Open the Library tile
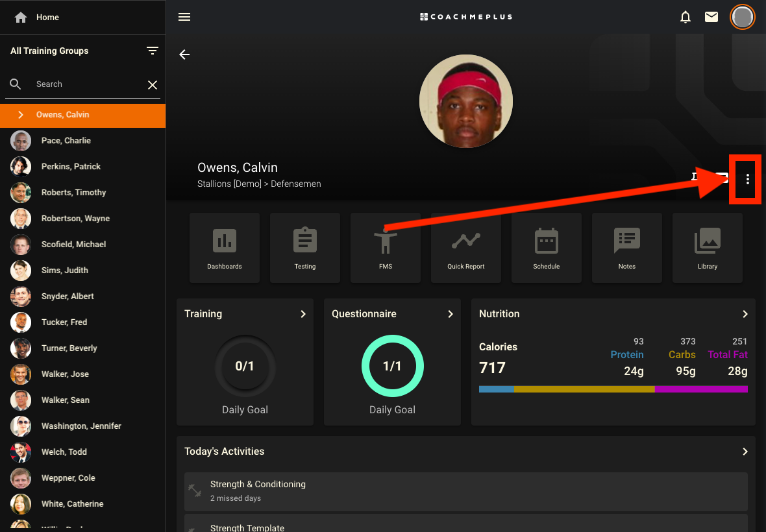 pos(708,248)
